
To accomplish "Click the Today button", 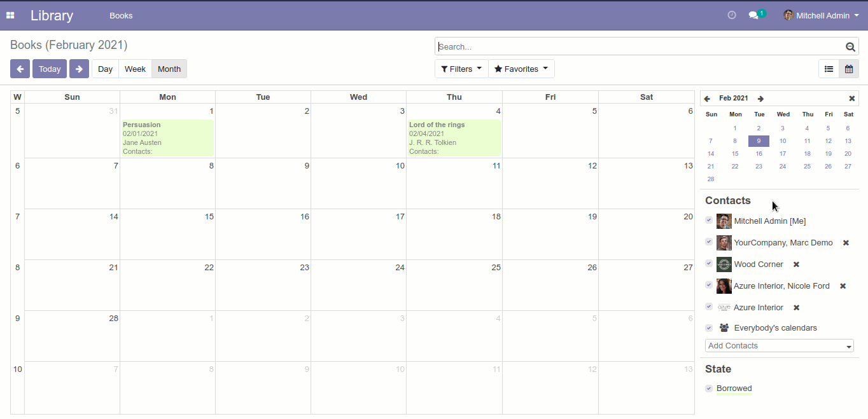I will 50,69.
